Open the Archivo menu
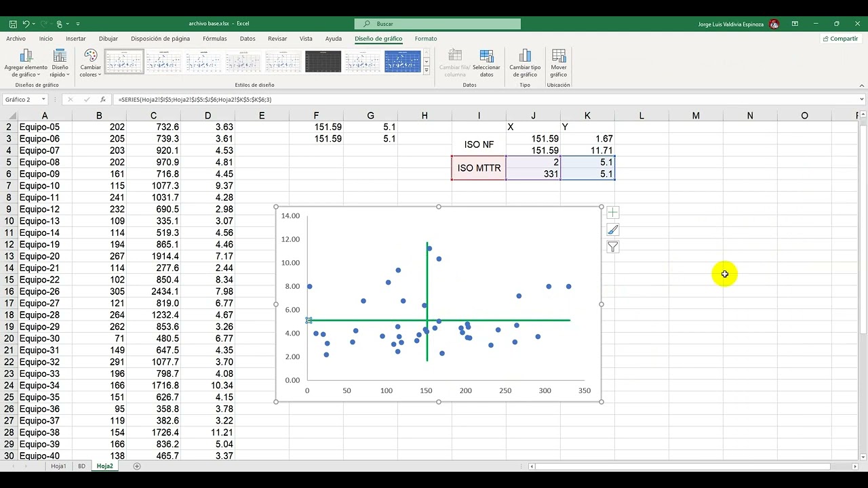 tap(16, 39)
